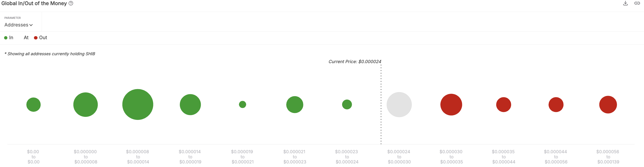
Task: Select the $0.000056 to $0.000139 red bubble
Action: [x=608, y=105]
